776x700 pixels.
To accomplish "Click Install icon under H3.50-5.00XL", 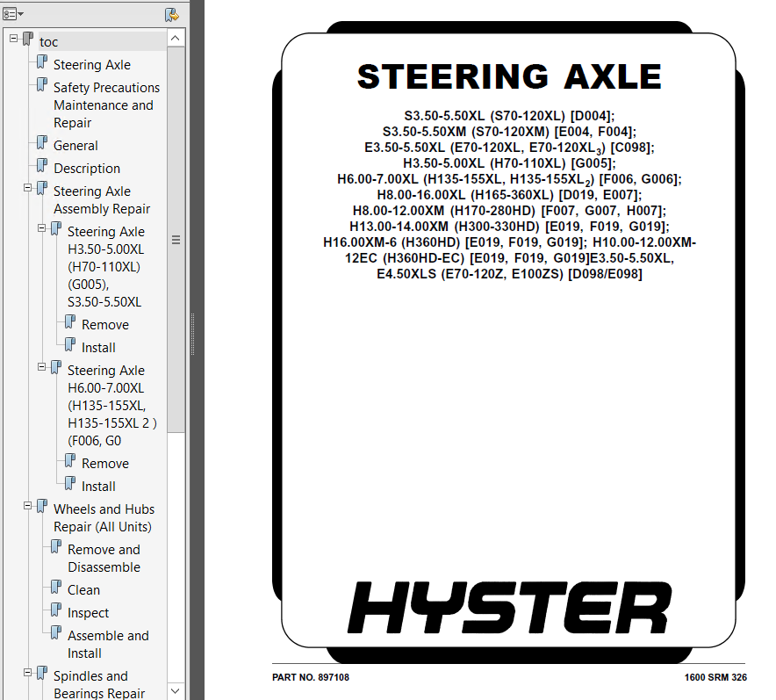I will 69,345.
